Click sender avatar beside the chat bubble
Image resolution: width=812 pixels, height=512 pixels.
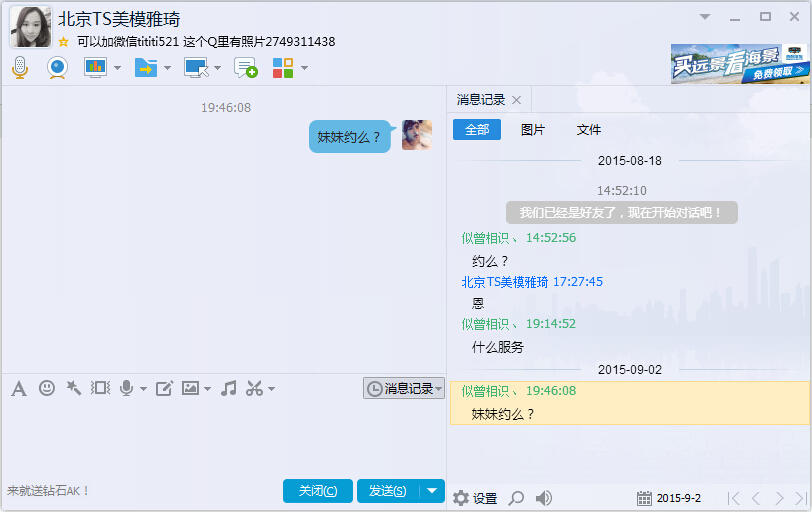click(417, 135)
